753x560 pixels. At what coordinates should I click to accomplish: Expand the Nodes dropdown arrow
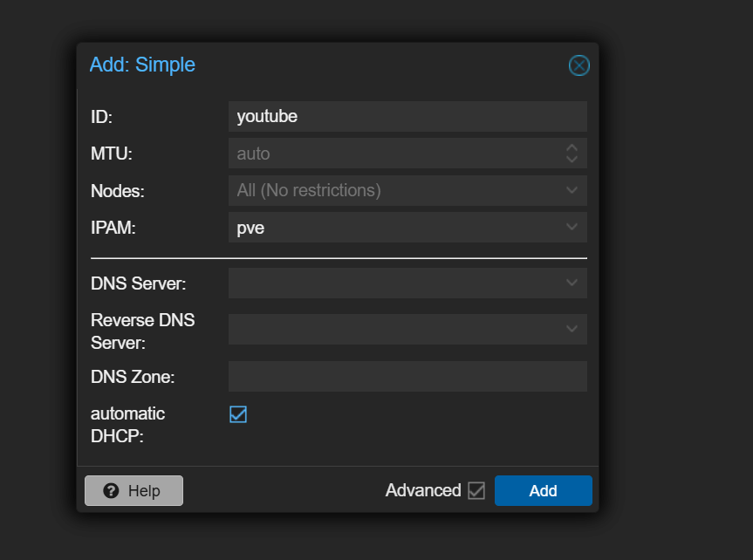(572, 190)
